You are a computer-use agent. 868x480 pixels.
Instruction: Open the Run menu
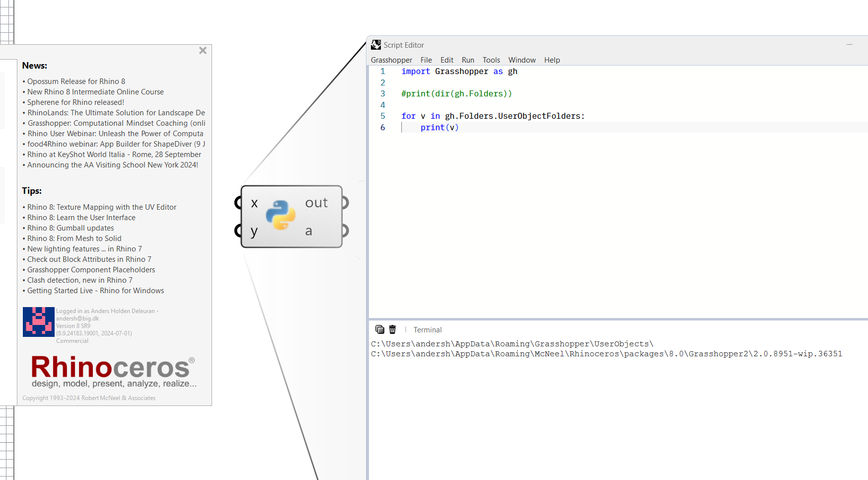click(x=468, y=60)
